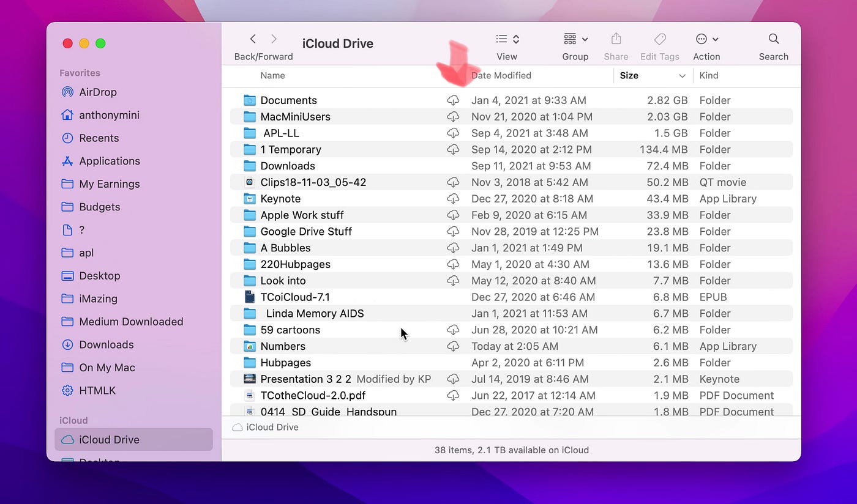Download Apple Work stuff via cloud icon

pos(453,215)
